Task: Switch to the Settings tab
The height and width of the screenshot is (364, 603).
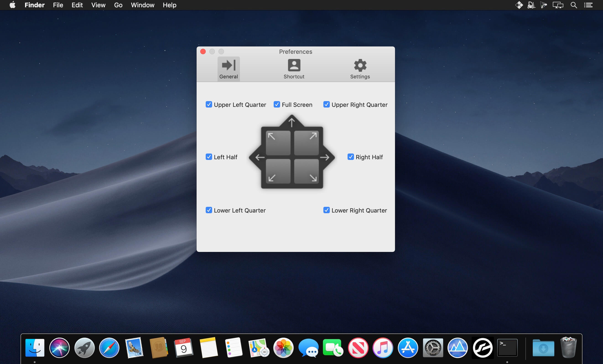Action: [359, 69]
